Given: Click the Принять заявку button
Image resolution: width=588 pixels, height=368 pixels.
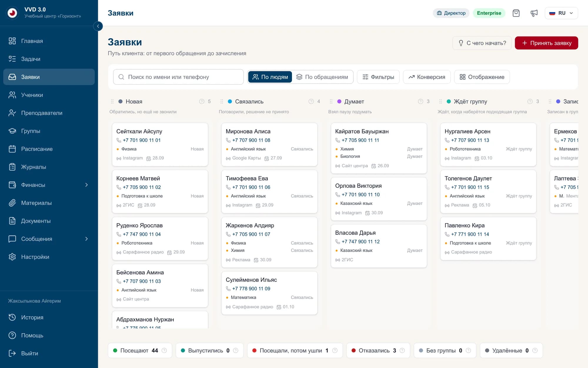Looking at the screenshot, I should 546,43.
